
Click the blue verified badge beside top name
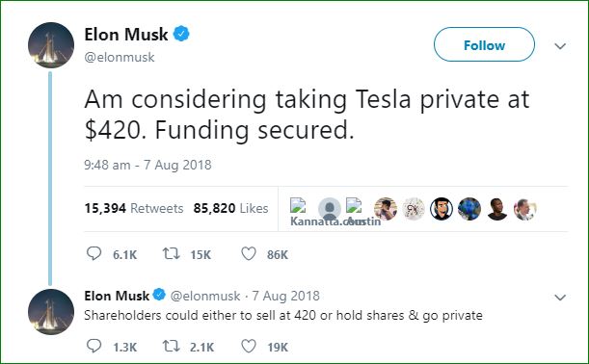181,34
